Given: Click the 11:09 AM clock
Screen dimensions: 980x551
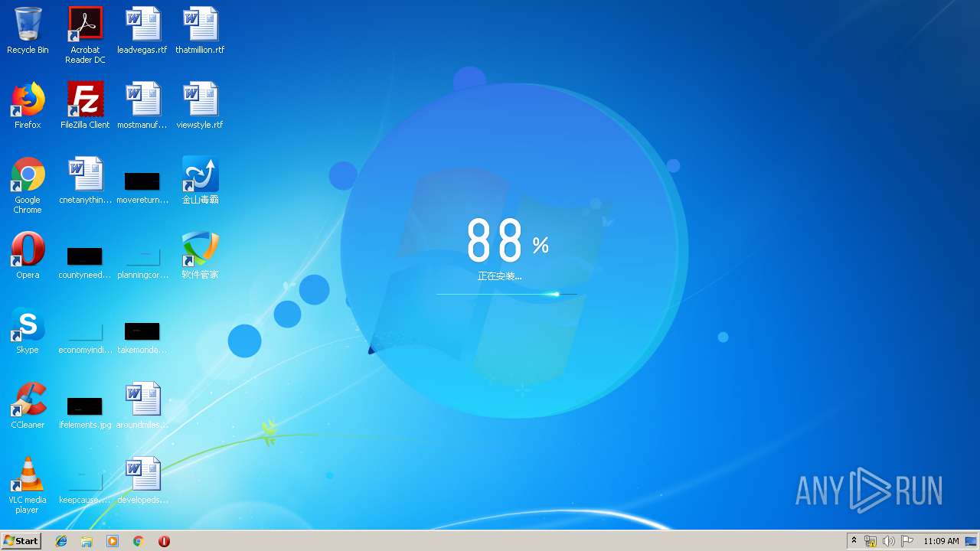Looking at the screenshot, I should point(941,541).
